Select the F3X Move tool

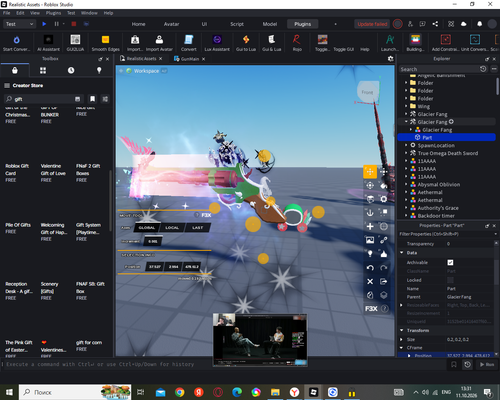point(370,172)
